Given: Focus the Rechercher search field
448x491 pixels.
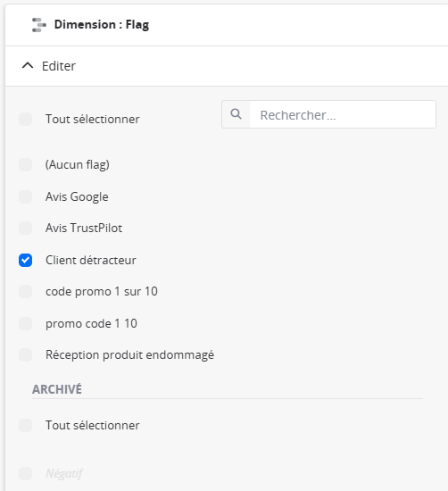Looking at the screenshot, I should [343, 114].
